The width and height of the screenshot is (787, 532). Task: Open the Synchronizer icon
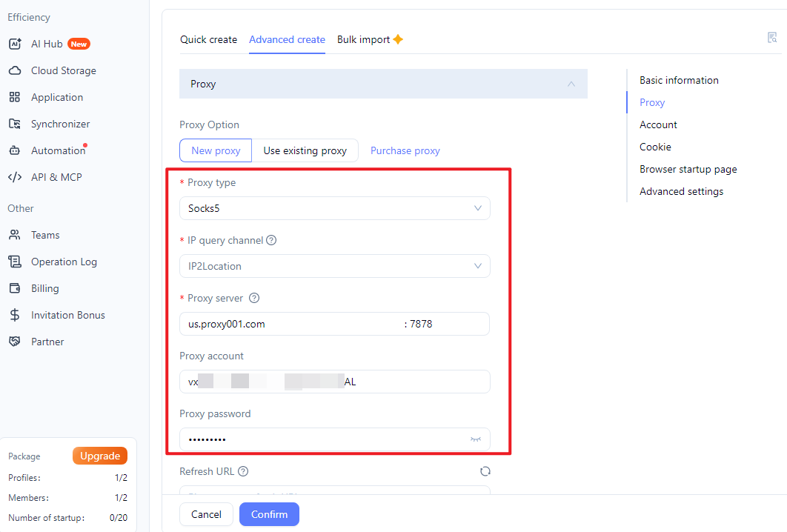15,124
